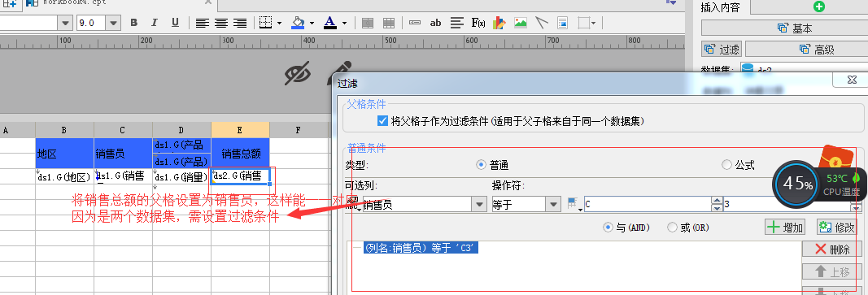The height and width of the screenshot is (295, 868).
Task: Increment the column letter stepper
Action: click(x=717, y=202)
